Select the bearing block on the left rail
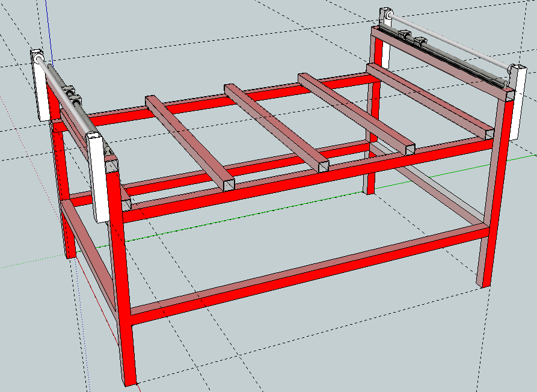The width and height of the screenshot is (537, 392). 74,94
